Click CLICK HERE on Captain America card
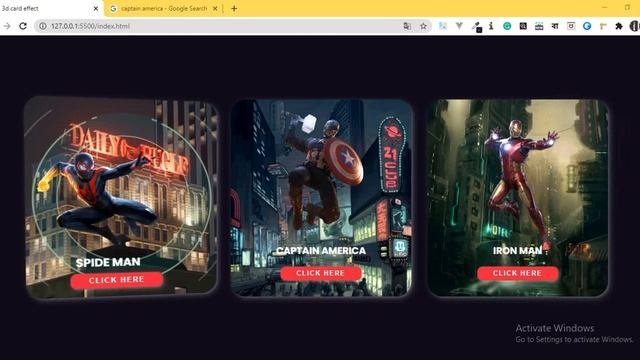The width and height of the screenshot is (640, 360). [320, 273]
